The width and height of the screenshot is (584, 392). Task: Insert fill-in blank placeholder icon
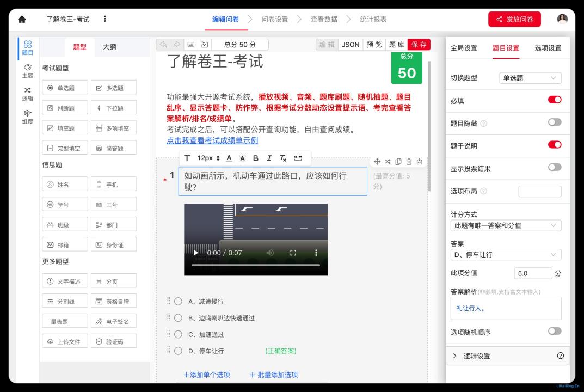click(x=298, y=158)
